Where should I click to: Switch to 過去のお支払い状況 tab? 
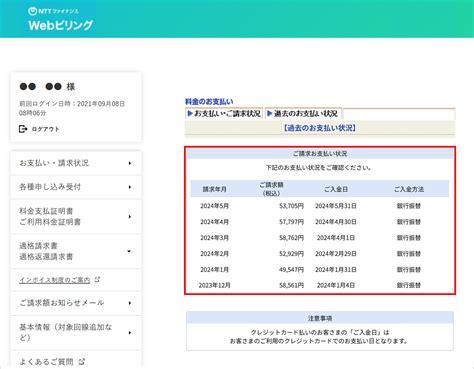[x=303, y=113]
